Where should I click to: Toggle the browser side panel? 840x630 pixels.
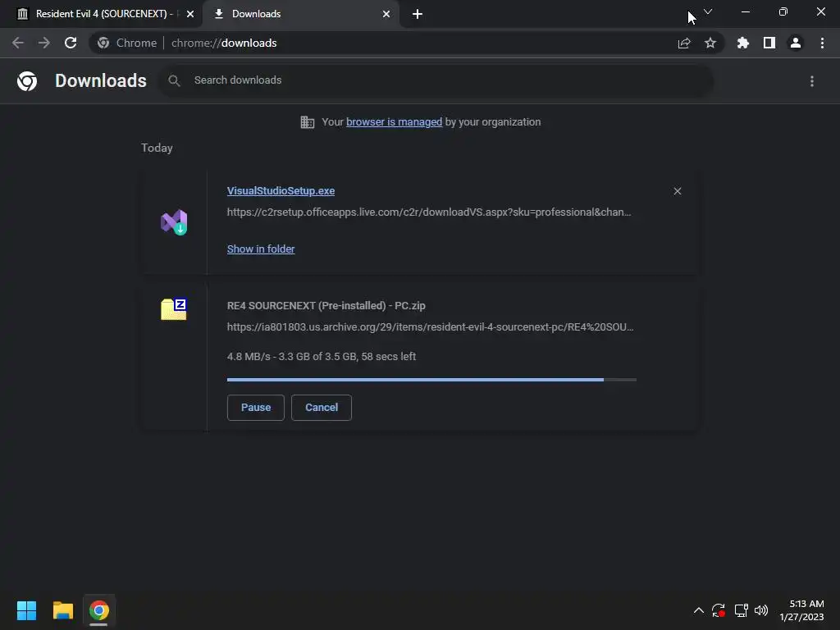(x=769, y=43)
